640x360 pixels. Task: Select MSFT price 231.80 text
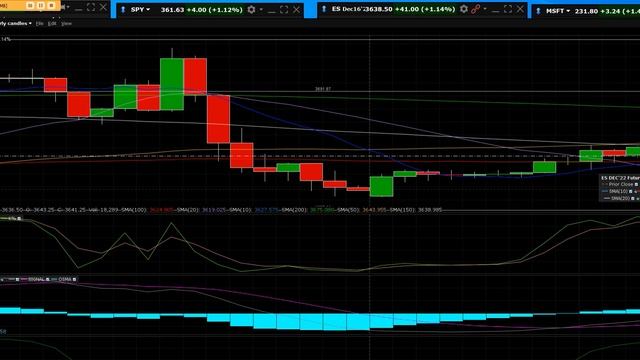pyautogui.click(x=586, y=11)
